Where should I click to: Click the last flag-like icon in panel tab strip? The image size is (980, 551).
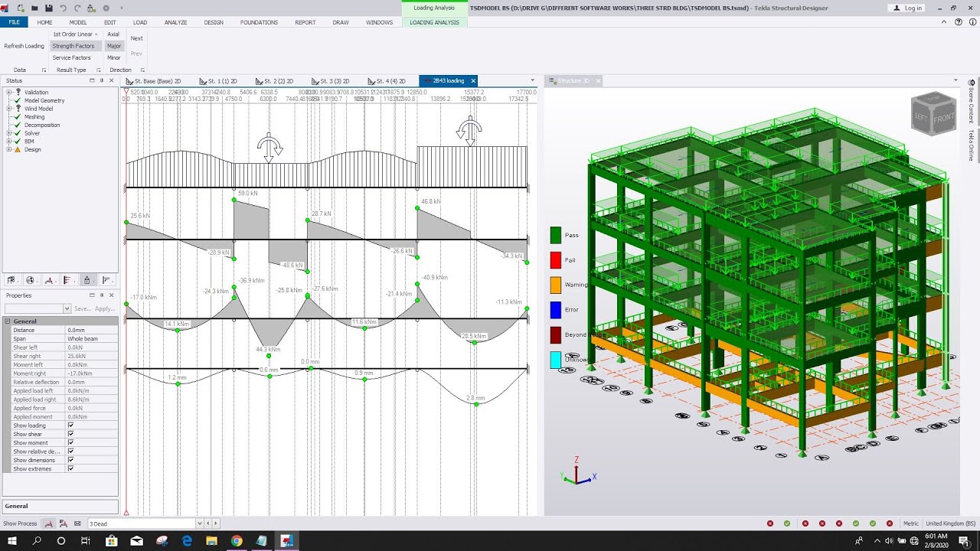pyautogui.click(x=106, y=280)
